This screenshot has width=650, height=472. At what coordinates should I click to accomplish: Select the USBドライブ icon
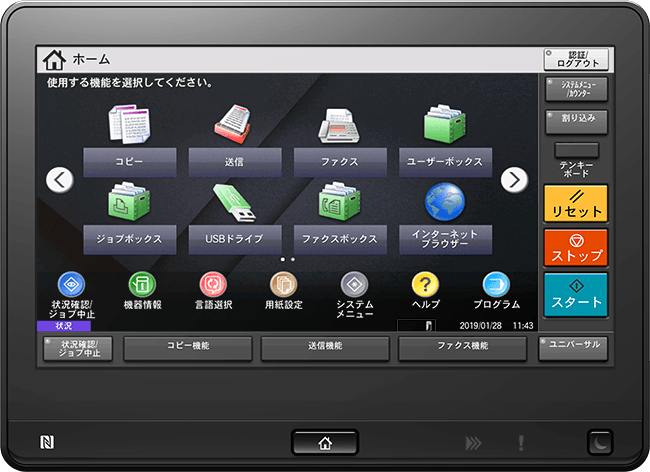[234, 205]
